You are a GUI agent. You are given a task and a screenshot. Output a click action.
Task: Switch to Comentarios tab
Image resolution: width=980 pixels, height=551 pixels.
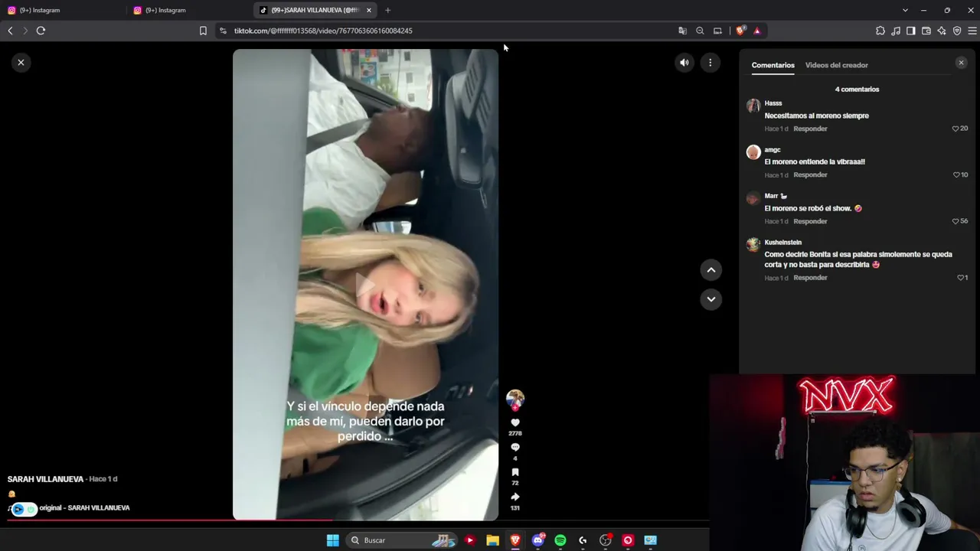coord(773,65)
